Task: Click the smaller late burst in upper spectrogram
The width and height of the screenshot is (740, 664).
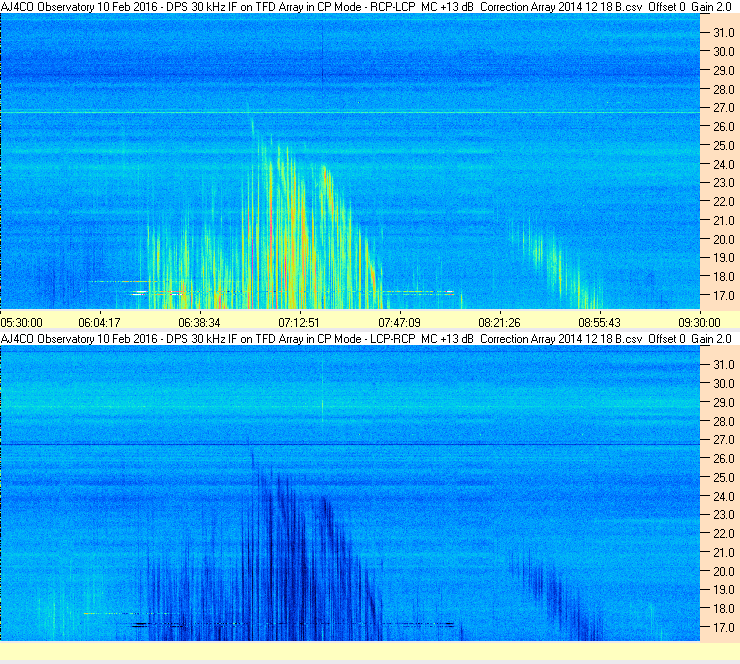Action: (x=557, y=264)
